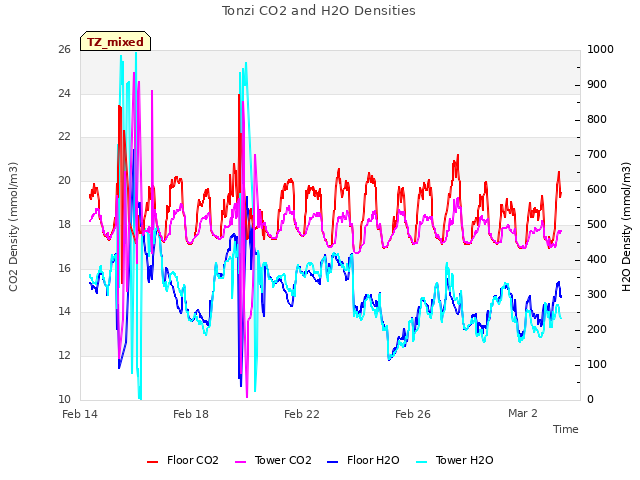Viewport: 640px width, 480px height.
Task: Click the left axis value 18
Action: [64, 224]
